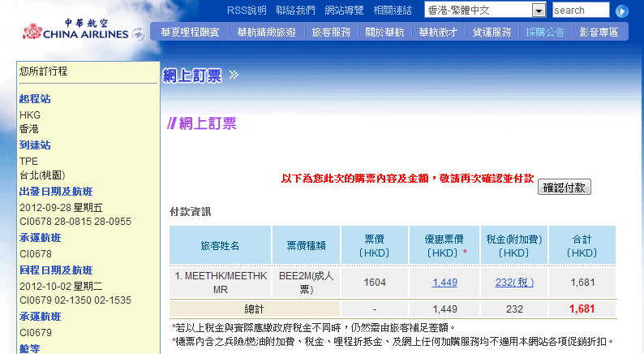Click the 232(稅) tax details link
Screen dimensions: 644x354
514,282
